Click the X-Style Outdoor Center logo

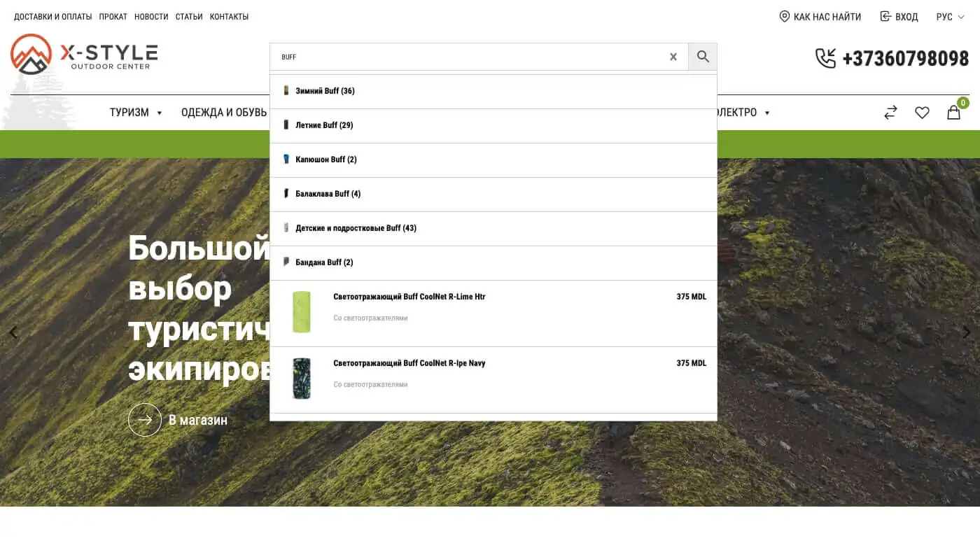tap(84, 54)
